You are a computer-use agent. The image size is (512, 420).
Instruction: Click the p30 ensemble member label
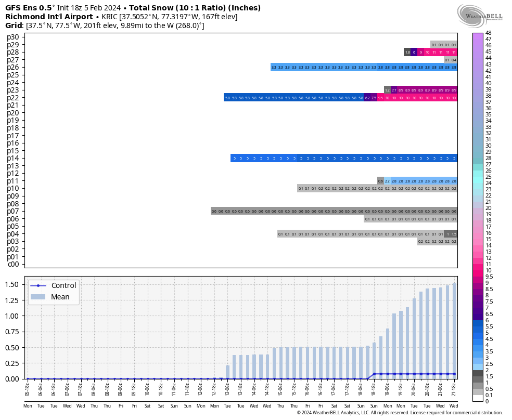click(x=13, y=37)
